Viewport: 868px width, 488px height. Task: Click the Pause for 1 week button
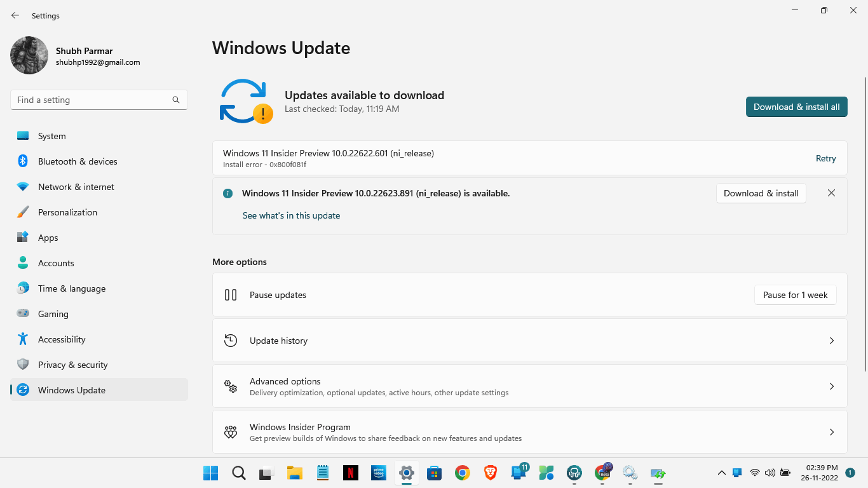795,295
